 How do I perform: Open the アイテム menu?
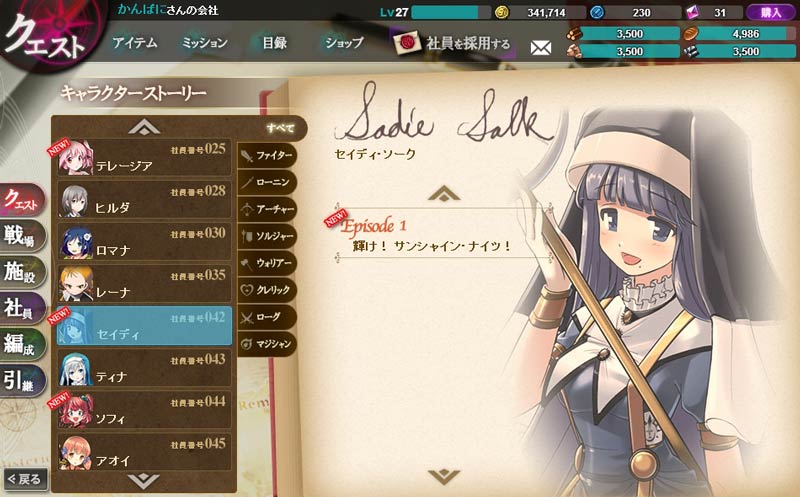pos(135,42)
